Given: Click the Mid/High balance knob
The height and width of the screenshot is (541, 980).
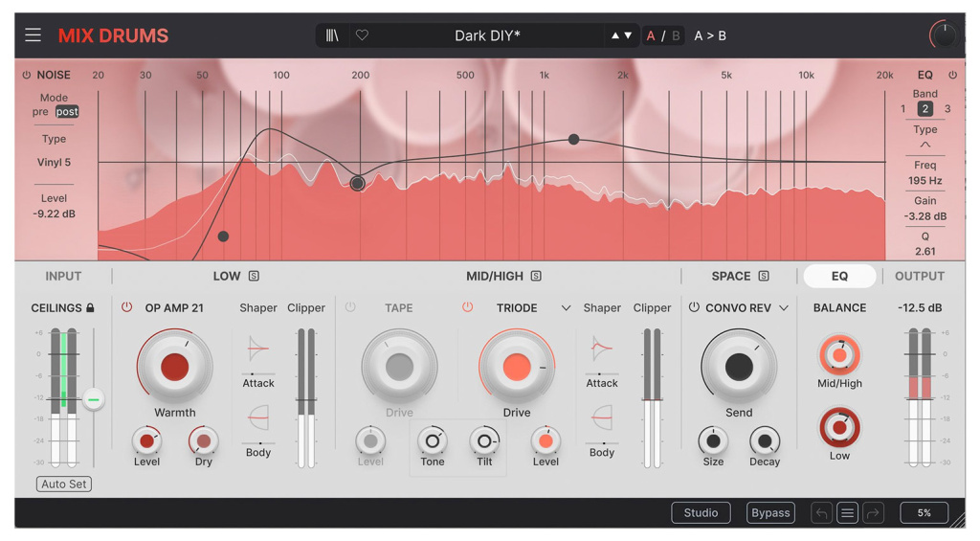Looking at the screenshot, I should click(x=839, y=354).
